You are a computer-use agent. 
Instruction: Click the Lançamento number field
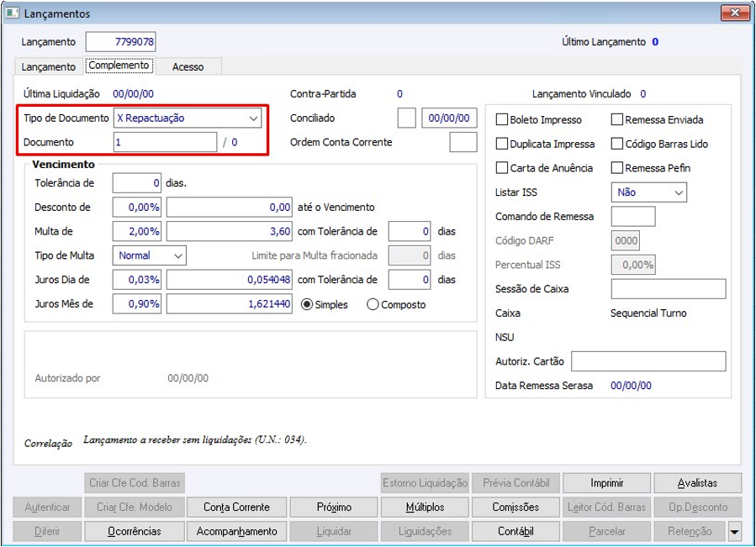(x=120, y=42)
